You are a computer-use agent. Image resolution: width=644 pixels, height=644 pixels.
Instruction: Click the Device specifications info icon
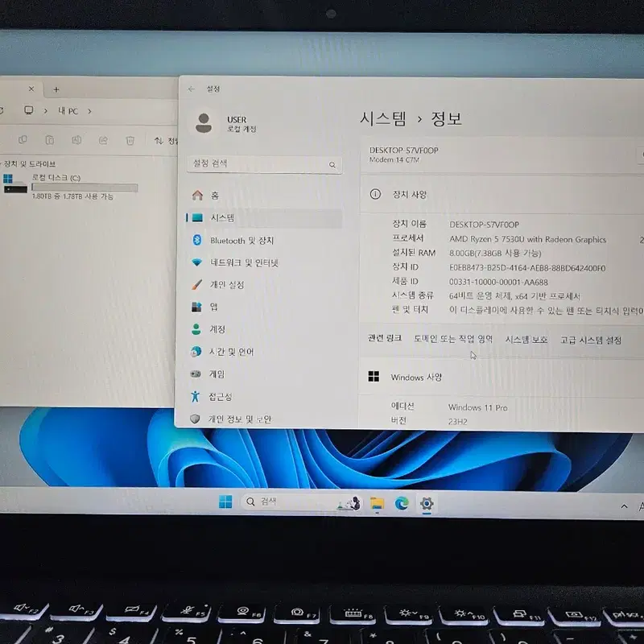(x=375, y=194)
